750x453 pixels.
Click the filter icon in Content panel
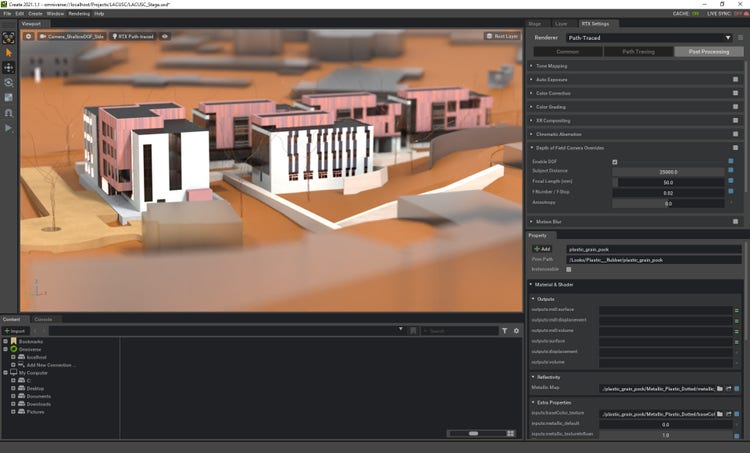(504, 330)
